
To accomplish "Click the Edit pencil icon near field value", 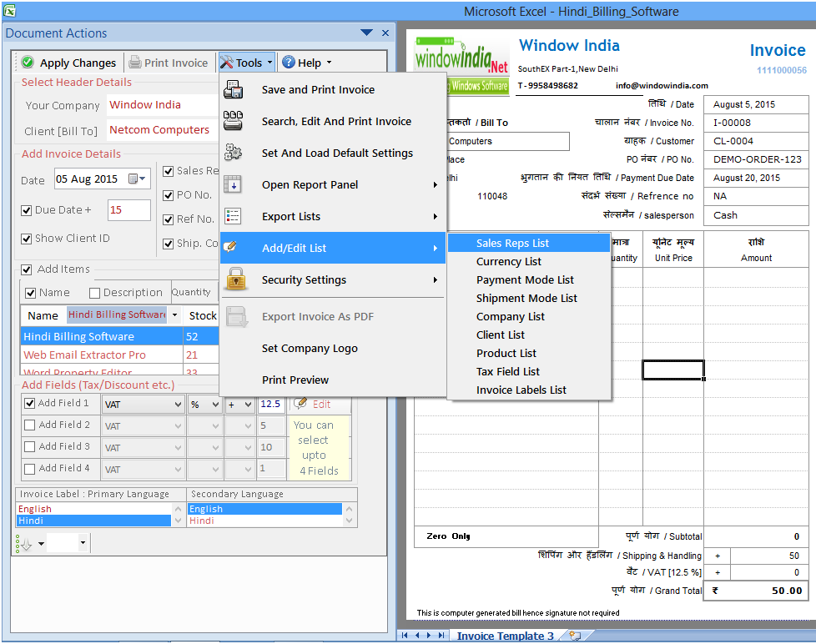I will 300,403.
